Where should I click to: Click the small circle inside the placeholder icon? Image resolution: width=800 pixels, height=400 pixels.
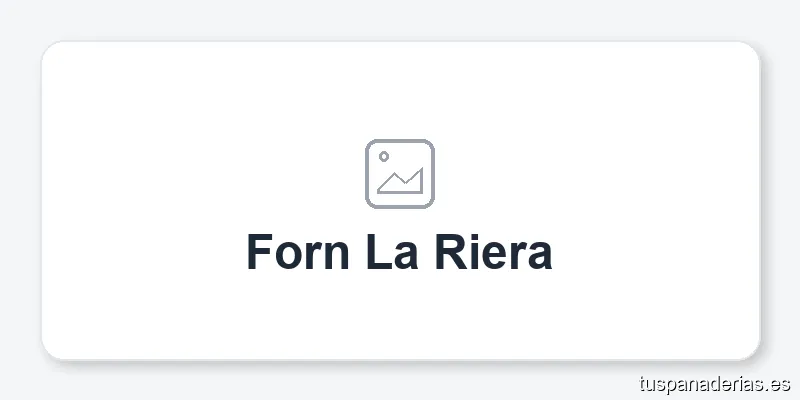384,157
